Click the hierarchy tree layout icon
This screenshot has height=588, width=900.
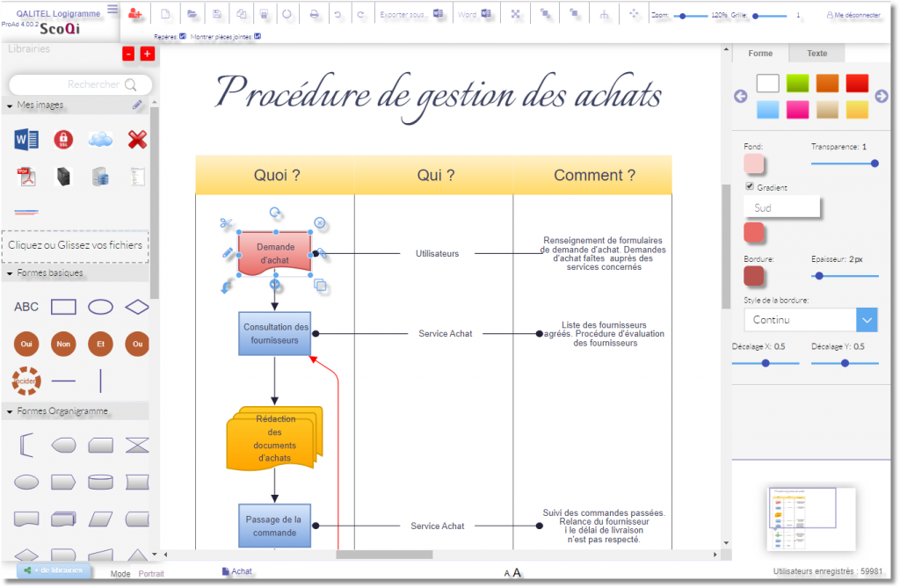coord(605,14)
